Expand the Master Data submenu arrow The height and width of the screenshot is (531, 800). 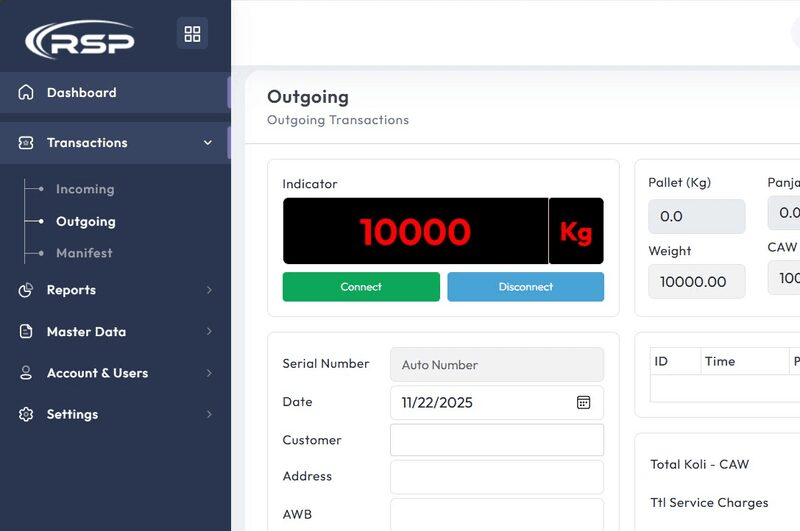pyautogui.click(x=209, y=332)
